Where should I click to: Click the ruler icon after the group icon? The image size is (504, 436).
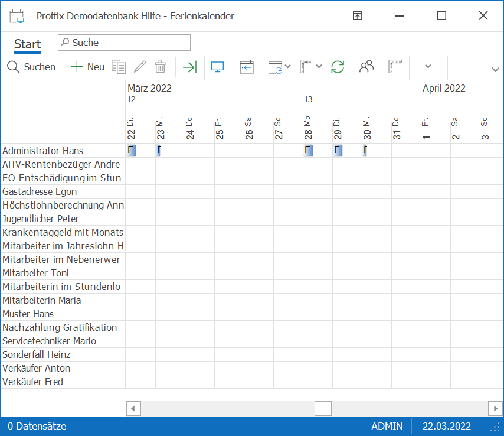coord(395,67)
